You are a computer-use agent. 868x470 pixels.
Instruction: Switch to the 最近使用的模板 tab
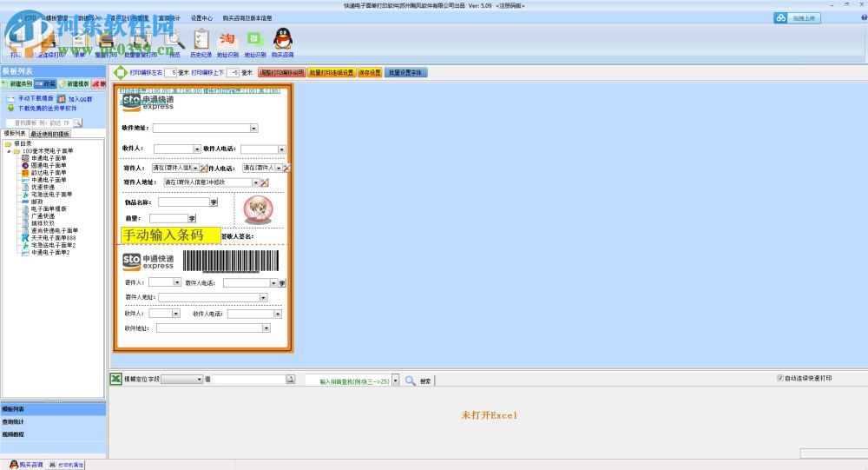point(49,134)
